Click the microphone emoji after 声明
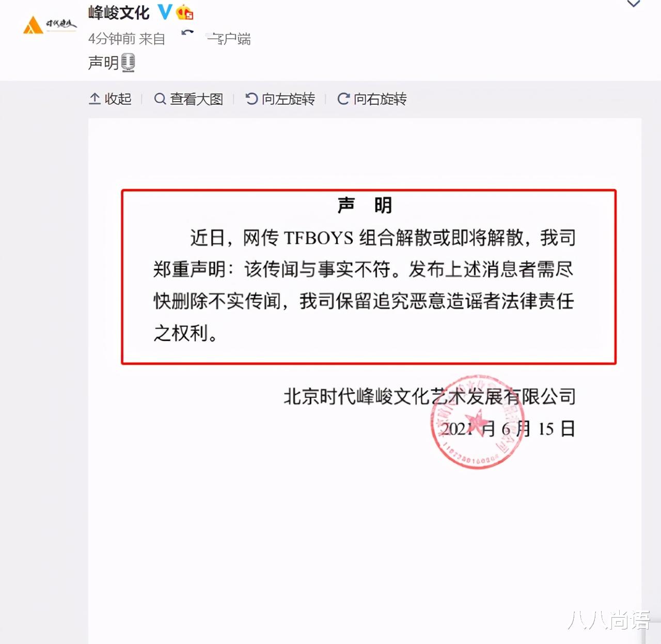661x644 pixels. tap(128, 63)
